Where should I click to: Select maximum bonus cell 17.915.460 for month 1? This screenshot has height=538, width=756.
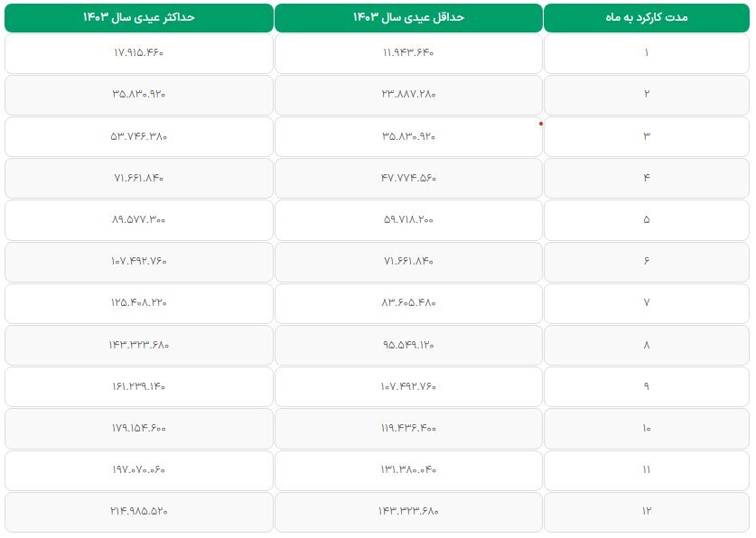(x=139, y=52)
